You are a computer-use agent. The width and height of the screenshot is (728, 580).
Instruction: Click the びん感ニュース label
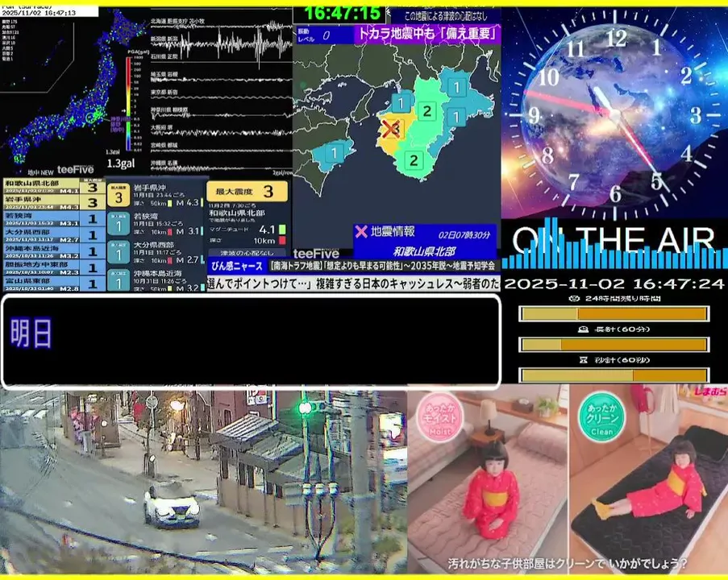coord(237,266)
